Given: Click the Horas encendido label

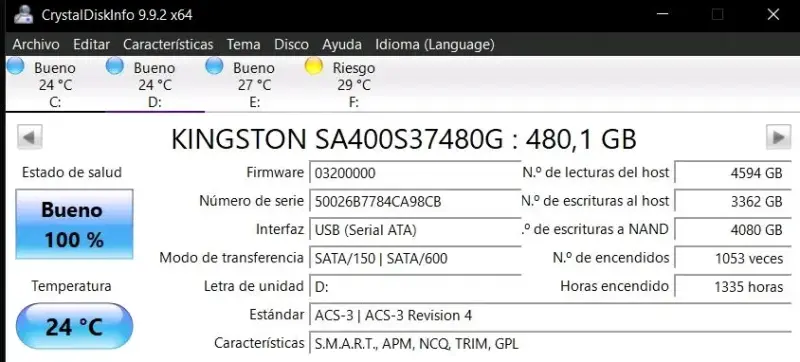Looking at the screenshot, I should pyautogui.click(x=614, y=286).
